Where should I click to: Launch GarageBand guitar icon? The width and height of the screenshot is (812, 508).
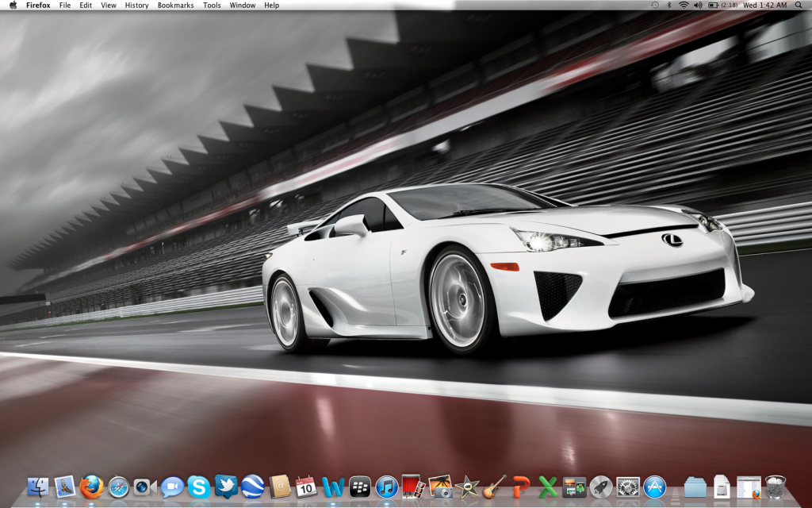[x=495, y=487]
